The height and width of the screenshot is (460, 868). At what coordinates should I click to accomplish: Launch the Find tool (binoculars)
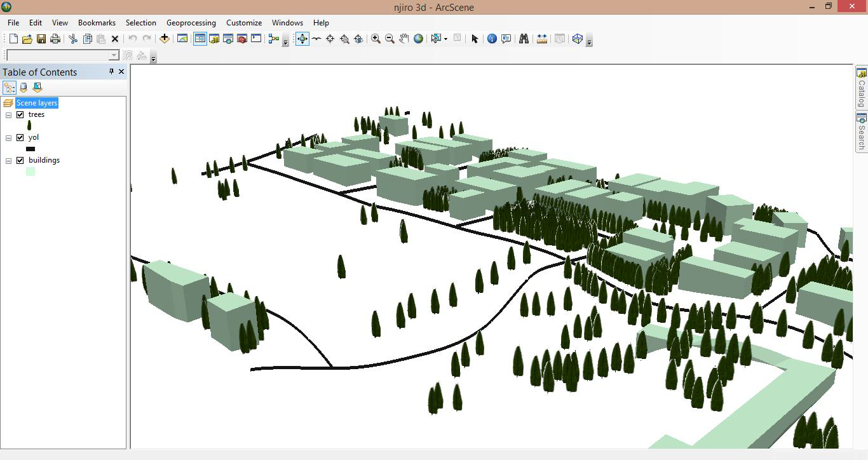[x=523, y=39]
